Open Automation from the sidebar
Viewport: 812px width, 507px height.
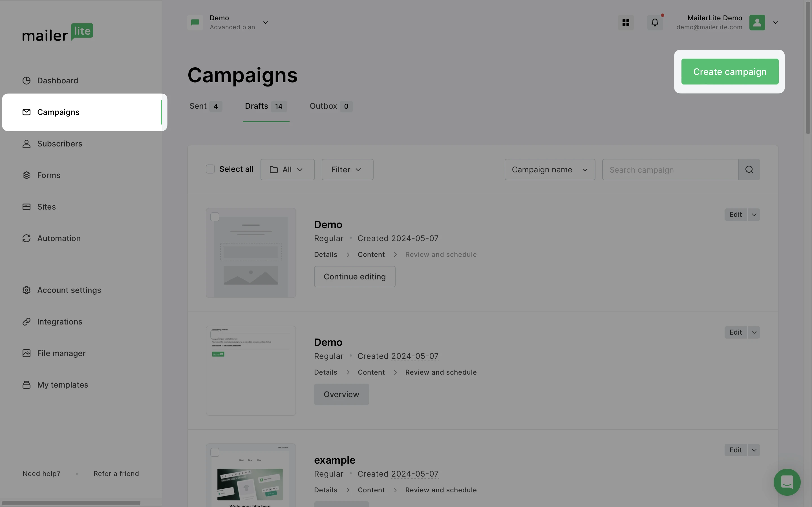click(x=59, y=238)
